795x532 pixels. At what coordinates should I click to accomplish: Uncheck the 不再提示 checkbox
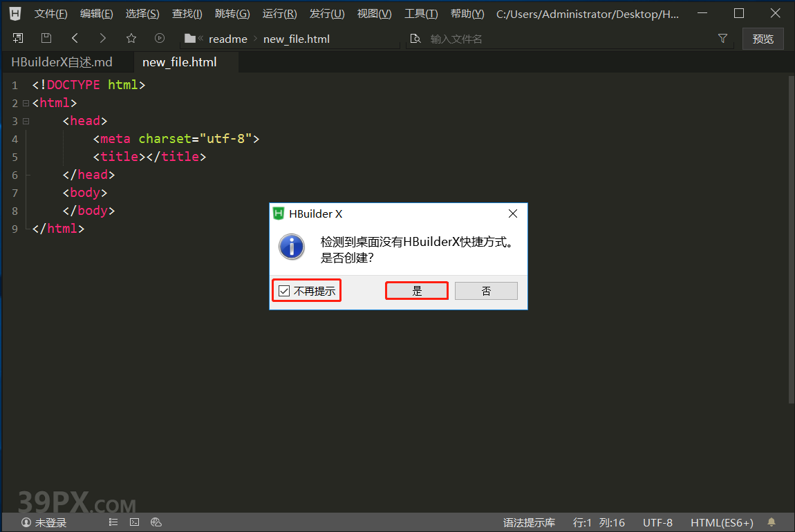point(284,291)
